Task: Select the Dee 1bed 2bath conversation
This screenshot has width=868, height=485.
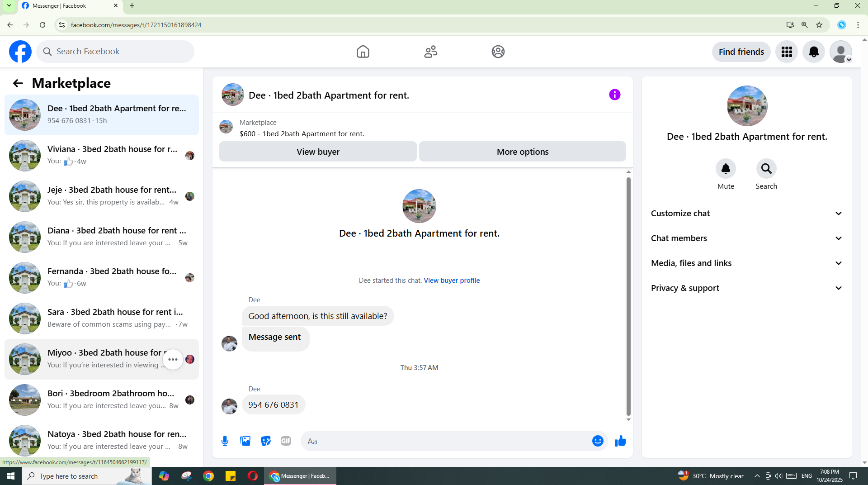Action: (102, 115)
